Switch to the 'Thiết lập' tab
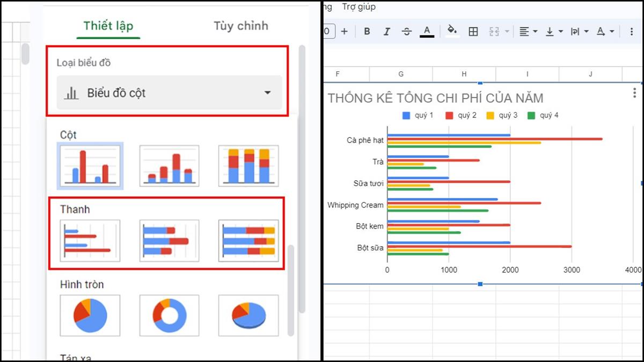This screenshot has height=362, width=644. click(108, 26)
